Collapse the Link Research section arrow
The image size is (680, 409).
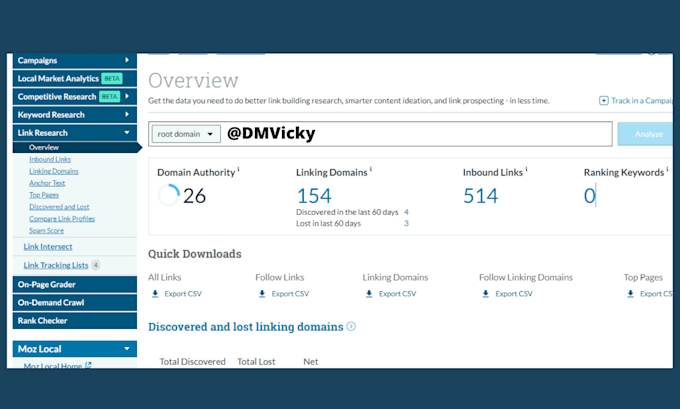(x=127, y=133)
